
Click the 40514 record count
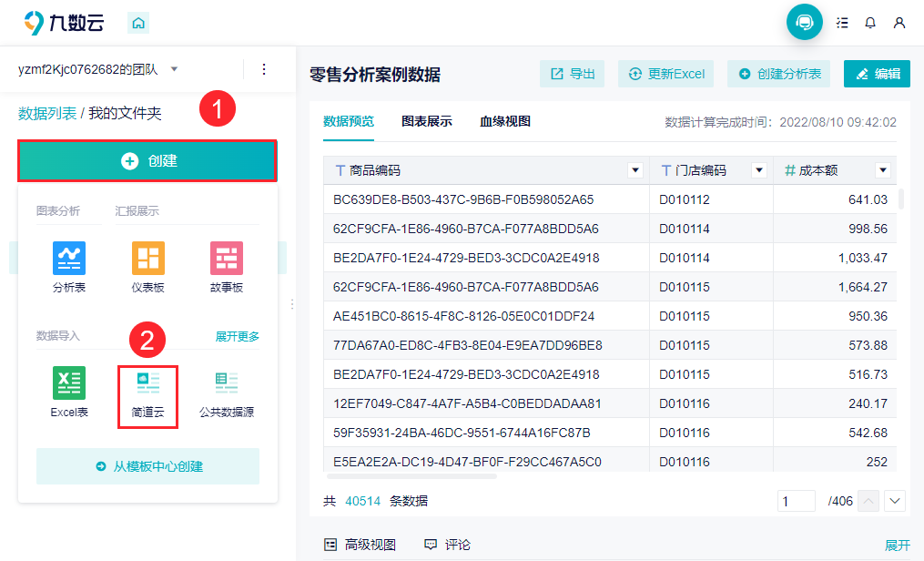pyautogui.click(x=362, y=501)
